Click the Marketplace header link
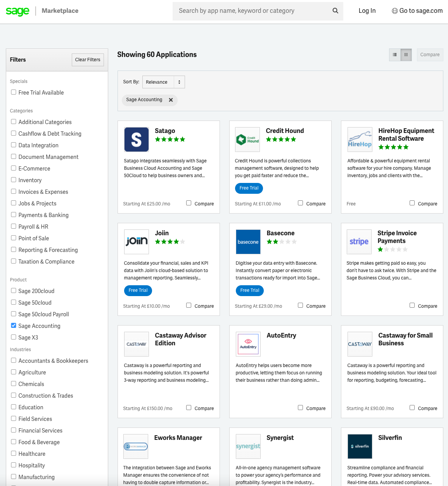This screenshot has height=486, width=448. pyautogui.click(x=60, y=11)
